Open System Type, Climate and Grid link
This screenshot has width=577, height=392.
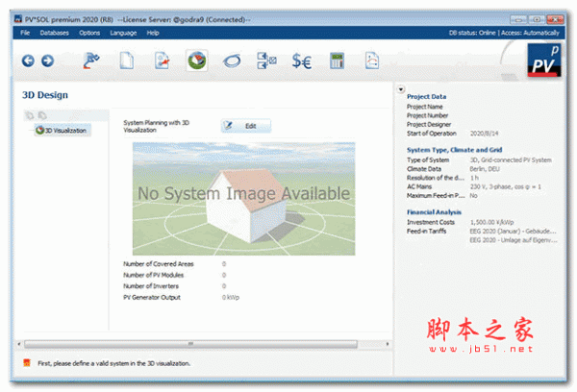pyautogui.click(x=454, y=150)
